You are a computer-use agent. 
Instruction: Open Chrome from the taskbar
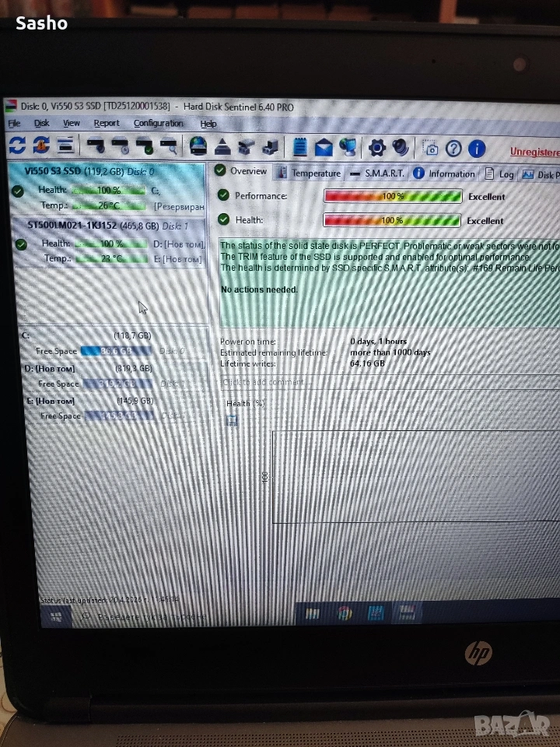point(345,613)
